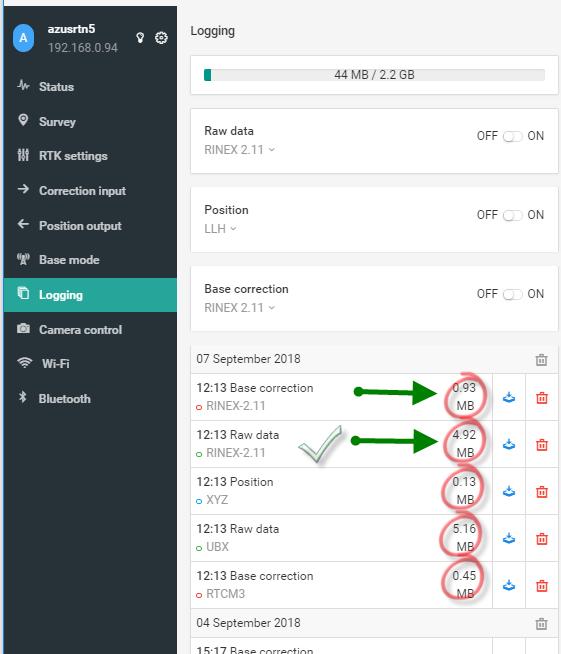Click the azusrtn5 avatar icon

(23, 38)
